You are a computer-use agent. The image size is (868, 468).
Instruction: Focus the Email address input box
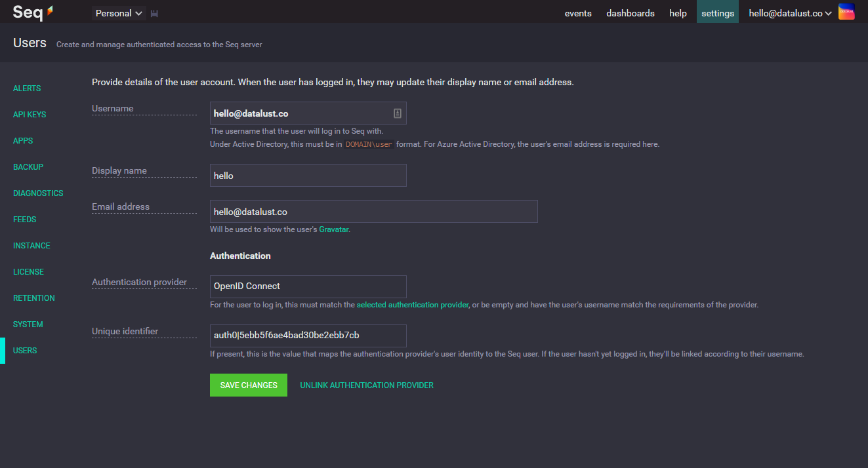click(374, 212)
